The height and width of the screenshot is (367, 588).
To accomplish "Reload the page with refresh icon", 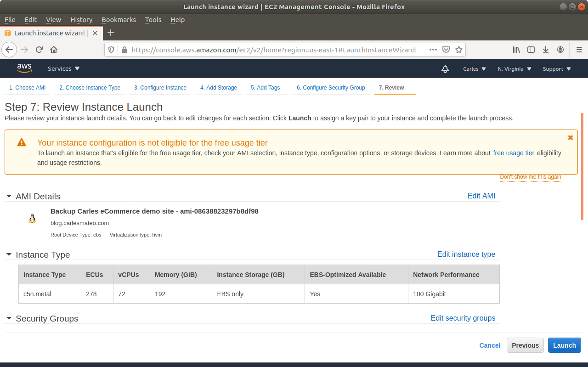I will (x=39, y=50).
